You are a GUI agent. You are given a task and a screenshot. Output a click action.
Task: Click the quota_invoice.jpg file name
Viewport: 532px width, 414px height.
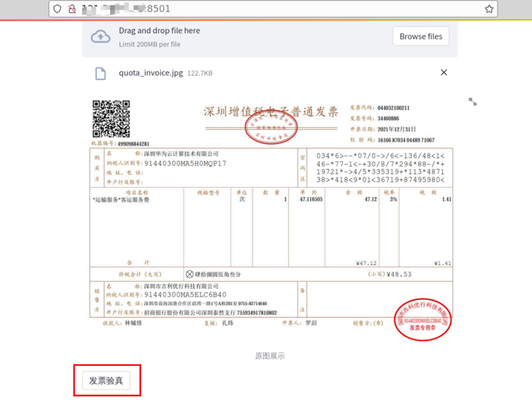point(151,73)
